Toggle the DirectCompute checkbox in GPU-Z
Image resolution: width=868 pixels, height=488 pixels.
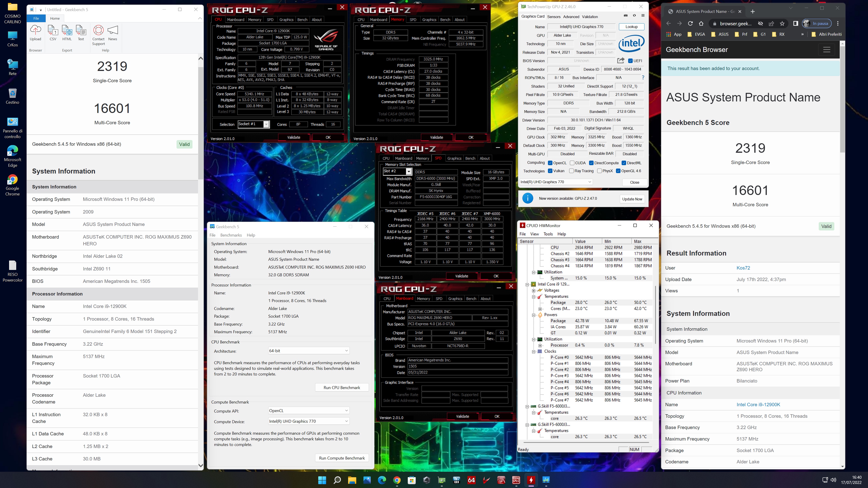point(591,163)
